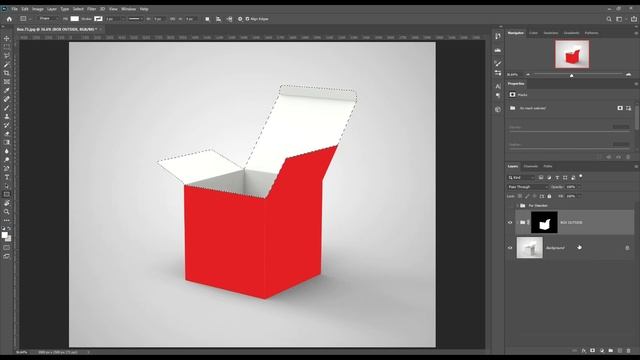This screenshot has width=640, height=360.
Task: Select the Move tool
Action: point(7,38)
